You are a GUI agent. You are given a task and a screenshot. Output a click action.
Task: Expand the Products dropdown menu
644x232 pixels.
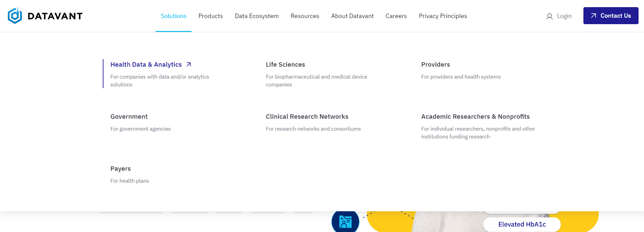210,16
